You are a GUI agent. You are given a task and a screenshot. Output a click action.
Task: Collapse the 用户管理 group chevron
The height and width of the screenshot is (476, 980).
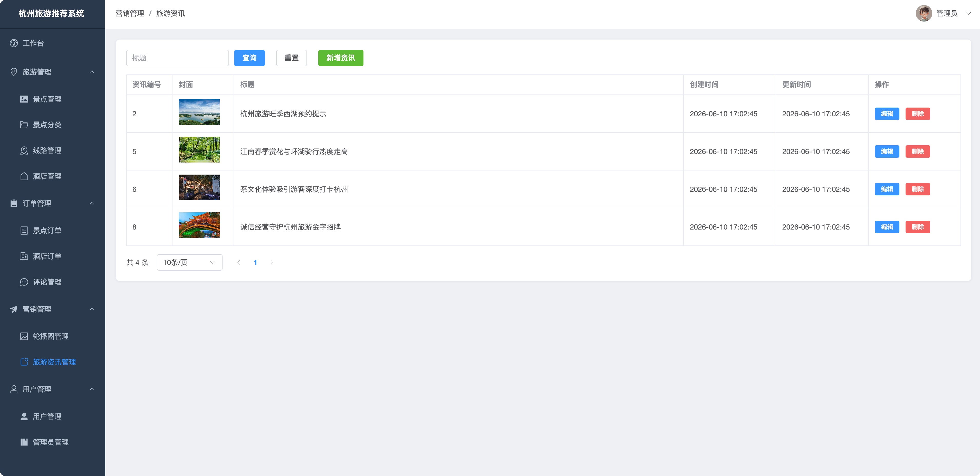92,389
